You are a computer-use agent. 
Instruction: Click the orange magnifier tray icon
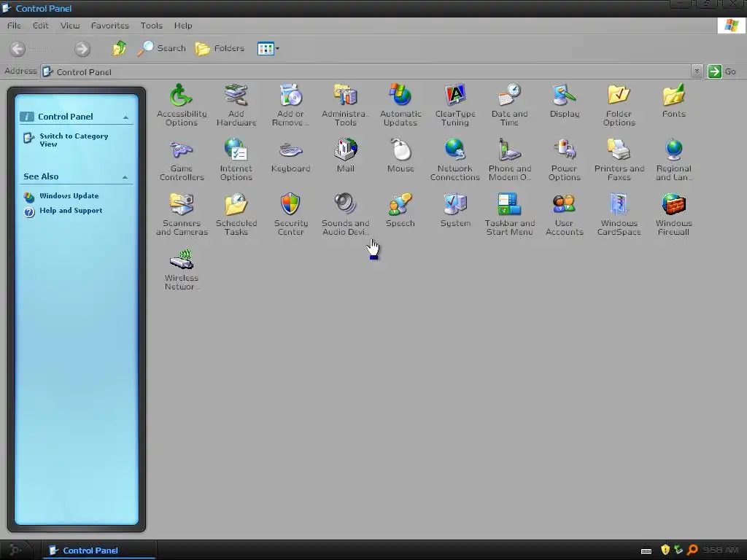point(692,550)
